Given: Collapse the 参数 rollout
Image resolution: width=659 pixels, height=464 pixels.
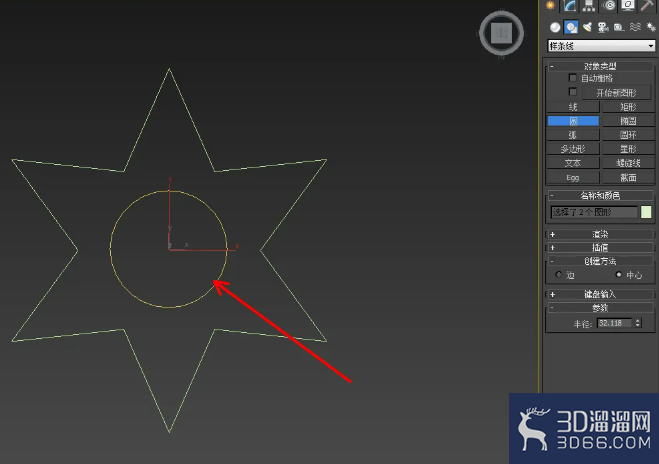Looking at the screenshot, I should coord(600,308).
